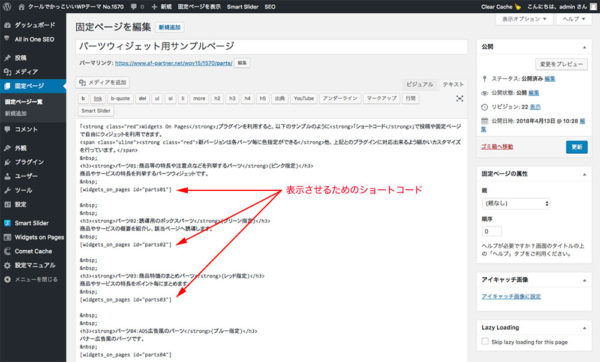Click the link quicktag button

[x=98, y=98]
